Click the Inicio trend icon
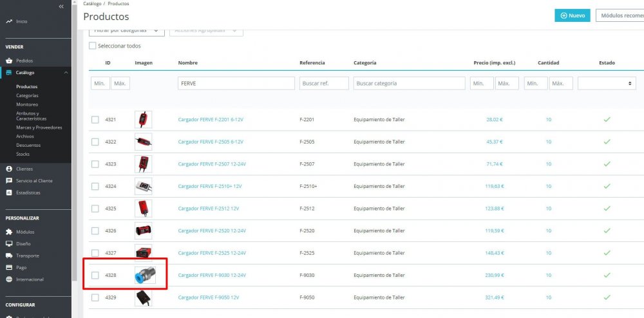The width and height of the screenshot is (644, 318). point(9,21)
